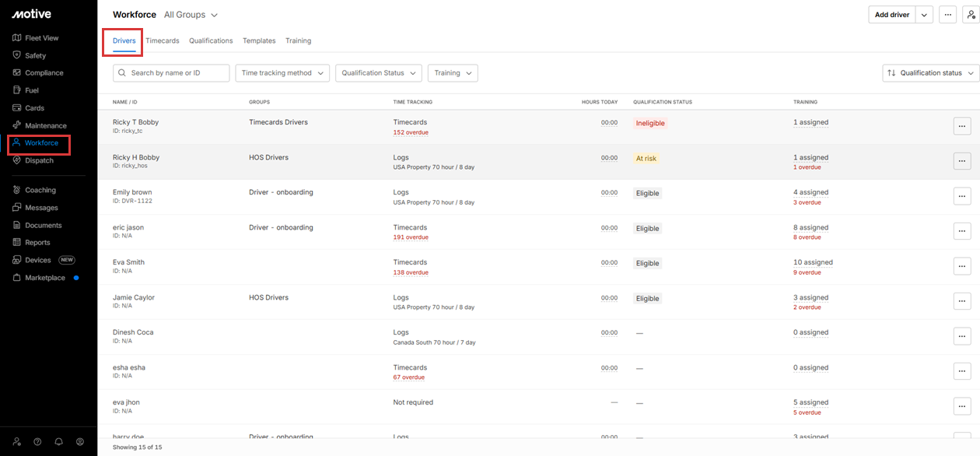Open the help question mark icon
This screenshot has height=456, width=980.
click(37, 441)
